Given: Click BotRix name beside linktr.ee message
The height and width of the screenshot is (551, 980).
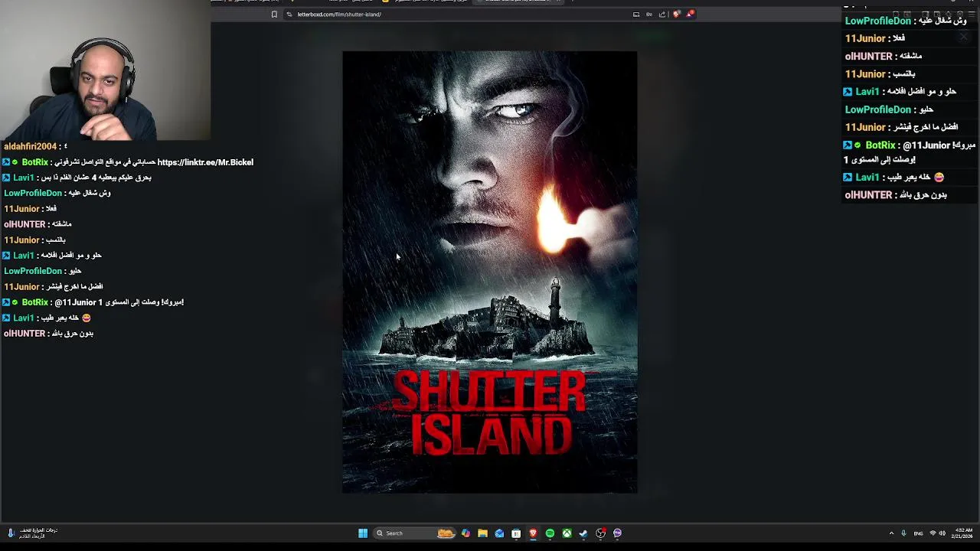Looking at the screenshot, I should click(x=34, y=162).
